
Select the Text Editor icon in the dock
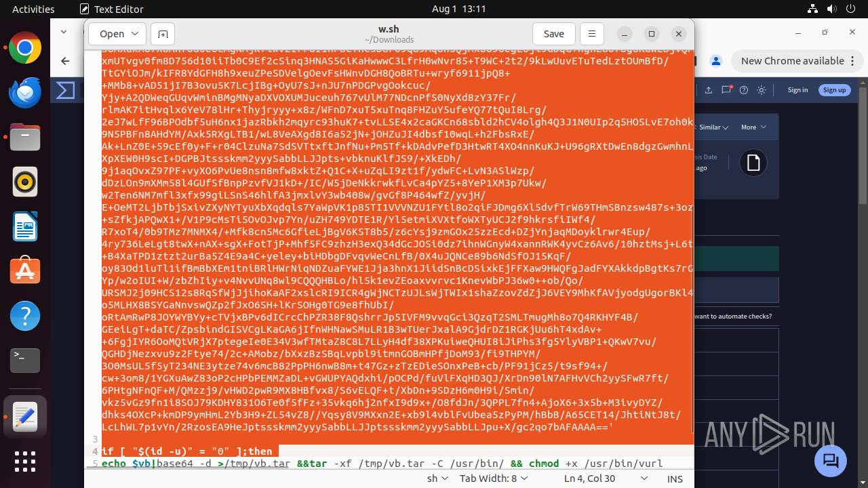pos(25,416)
